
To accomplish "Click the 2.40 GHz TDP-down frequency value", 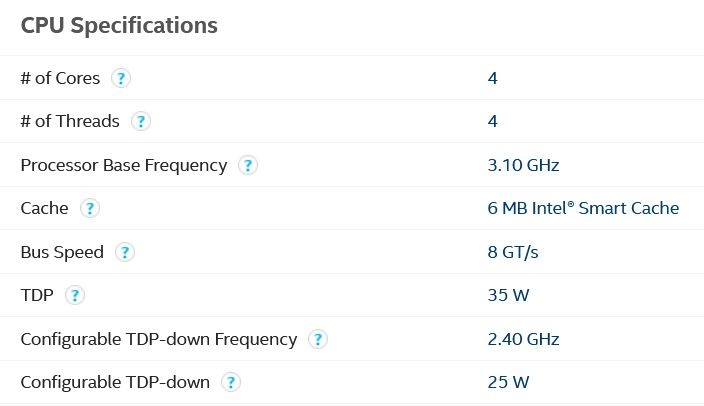I will (523, 339).
